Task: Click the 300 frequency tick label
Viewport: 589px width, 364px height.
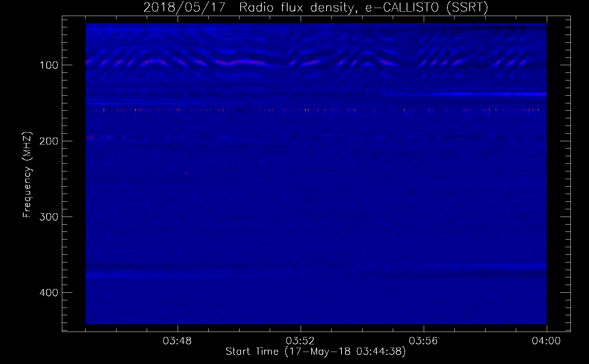Action: coord(49,217)
